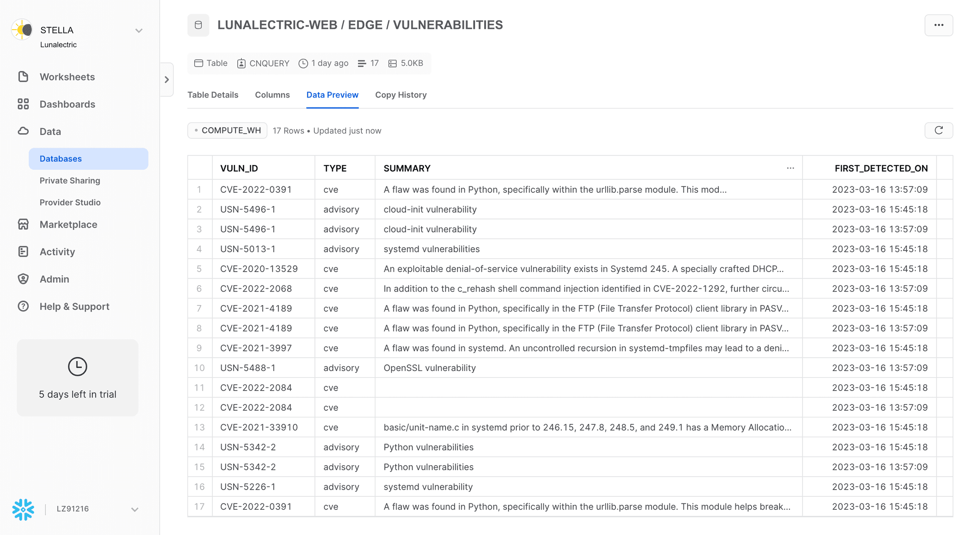Open the Copy History tab
The height and width of the screenshot is (535, 980).
[x=401, y=95]
